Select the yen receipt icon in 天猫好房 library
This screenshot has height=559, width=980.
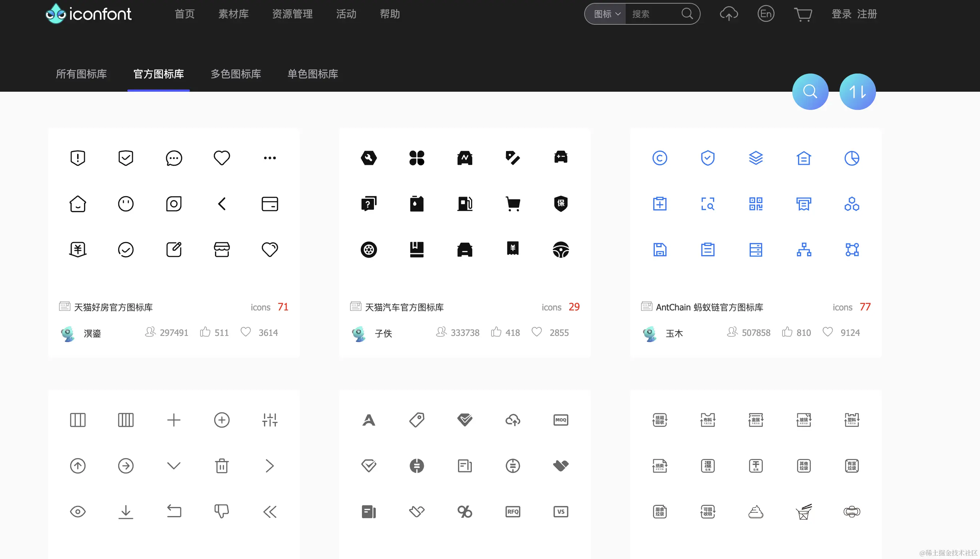pos(77,250)
